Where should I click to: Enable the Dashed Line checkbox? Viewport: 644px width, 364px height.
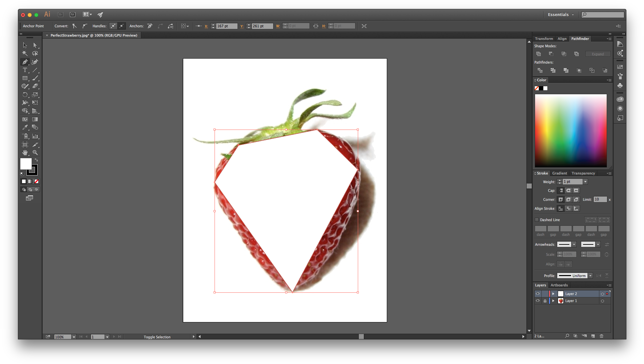(x=537, y=220)
